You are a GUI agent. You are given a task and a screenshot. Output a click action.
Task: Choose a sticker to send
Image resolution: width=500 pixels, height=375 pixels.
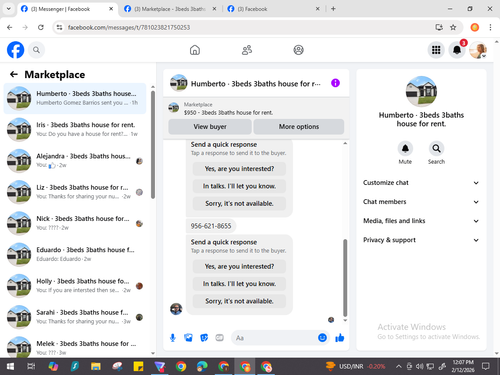point(204,338)
